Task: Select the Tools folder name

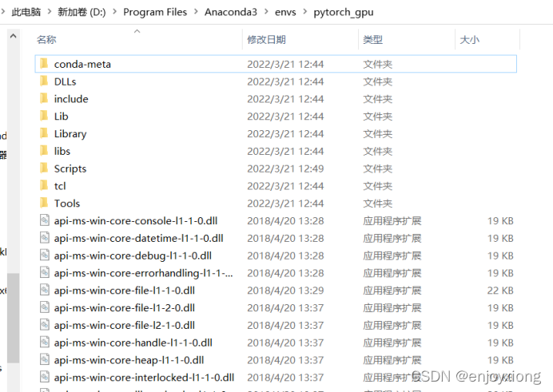Action: 67,204
